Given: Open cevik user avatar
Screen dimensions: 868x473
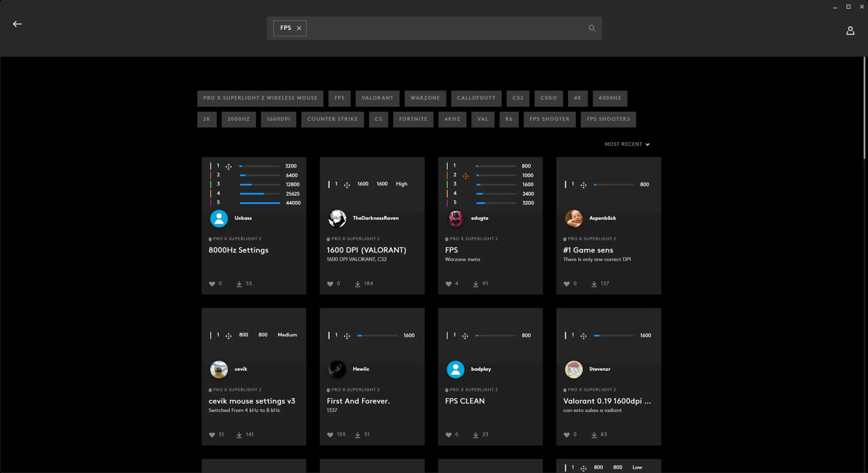Looking at the screenshot, I should click(219, 369).
